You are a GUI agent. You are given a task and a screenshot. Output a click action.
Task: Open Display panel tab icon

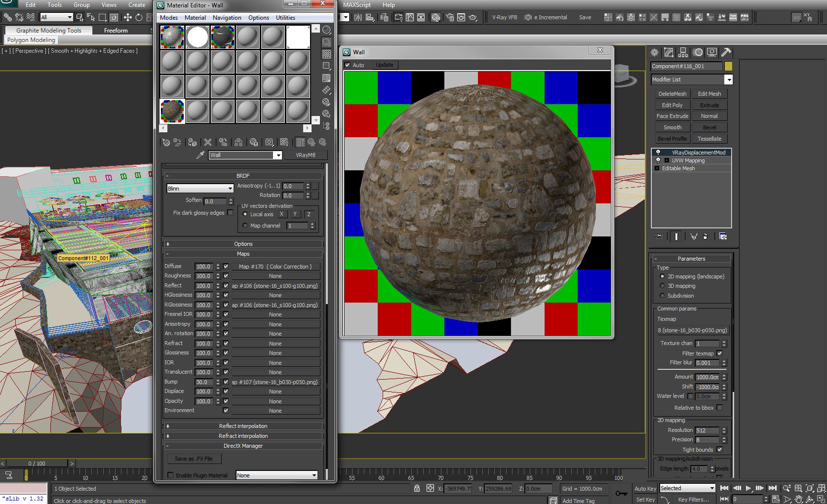click(712, 52)
